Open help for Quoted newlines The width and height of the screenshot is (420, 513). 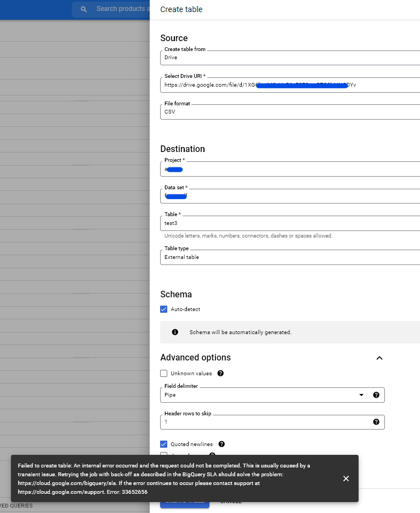[222, 444]
